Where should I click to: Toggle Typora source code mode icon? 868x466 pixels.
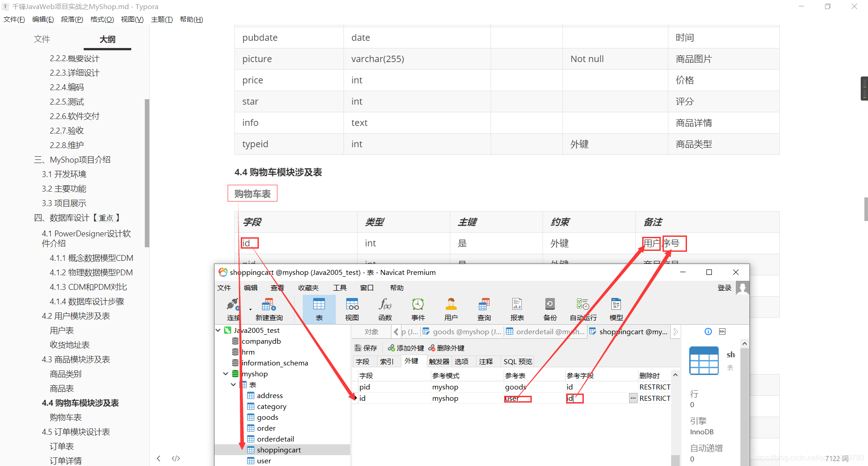coord(176,458)
